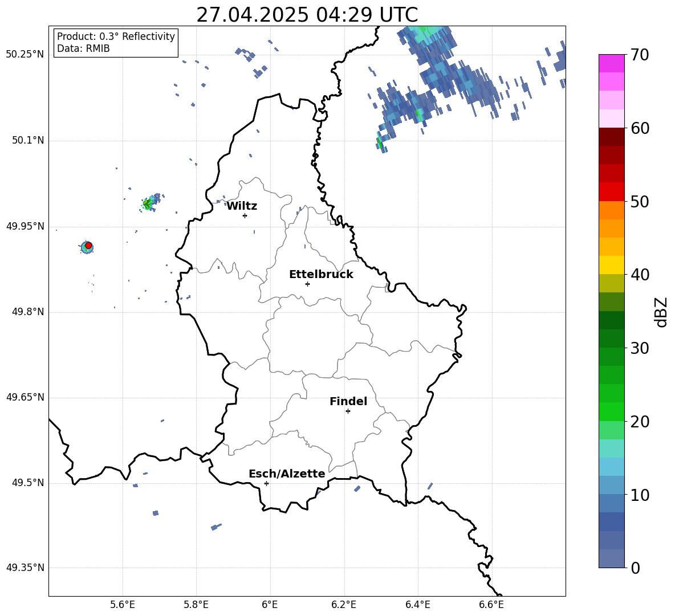Click the latitude label 49.35°N
The height and width of the screenshot is (616, 675).
(25, 568)
